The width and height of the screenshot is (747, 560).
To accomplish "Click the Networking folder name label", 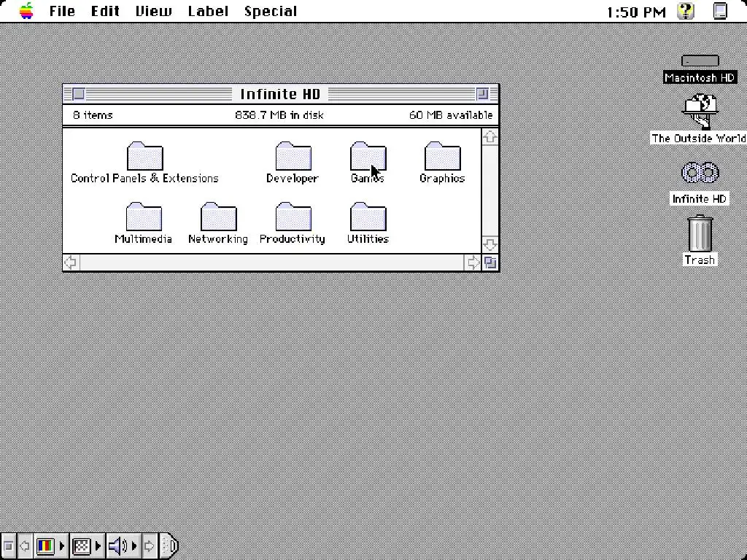I will point(218,238).
